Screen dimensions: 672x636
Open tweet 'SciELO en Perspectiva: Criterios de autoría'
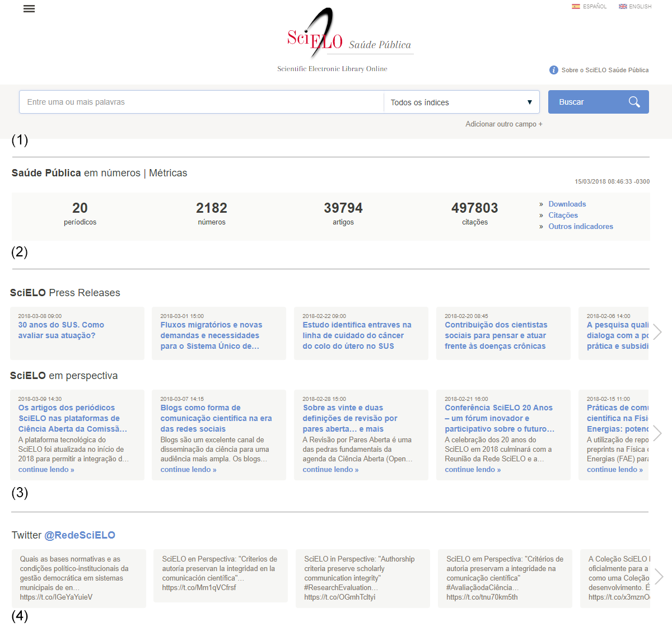click(x=221, y=576)
